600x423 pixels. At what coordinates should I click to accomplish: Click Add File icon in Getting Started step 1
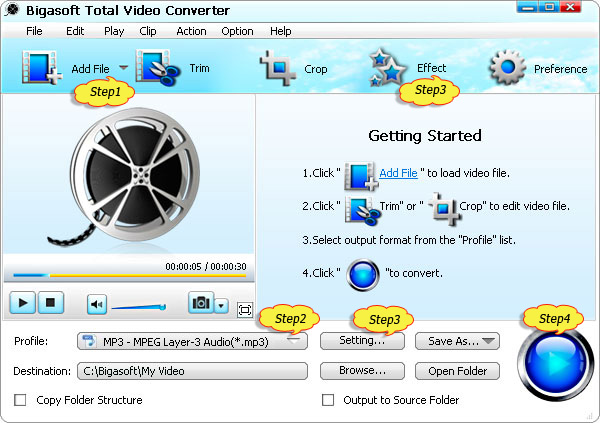click(x=361, y=176)
